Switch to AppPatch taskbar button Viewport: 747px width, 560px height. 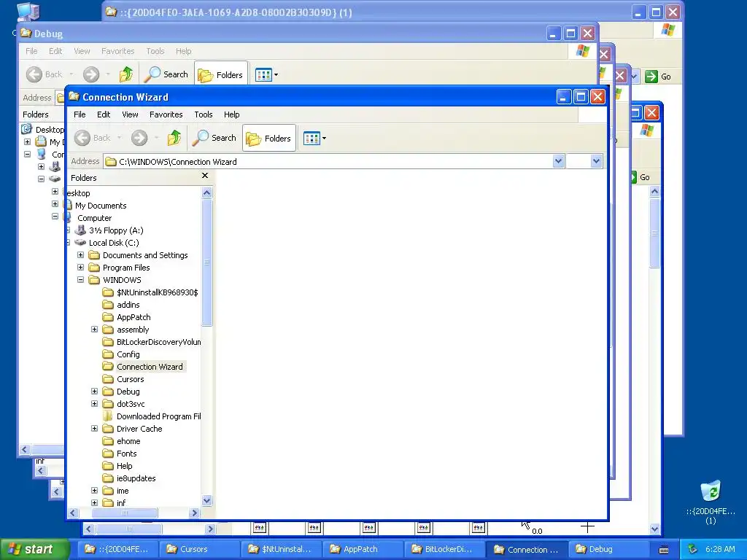coord(363,549)
